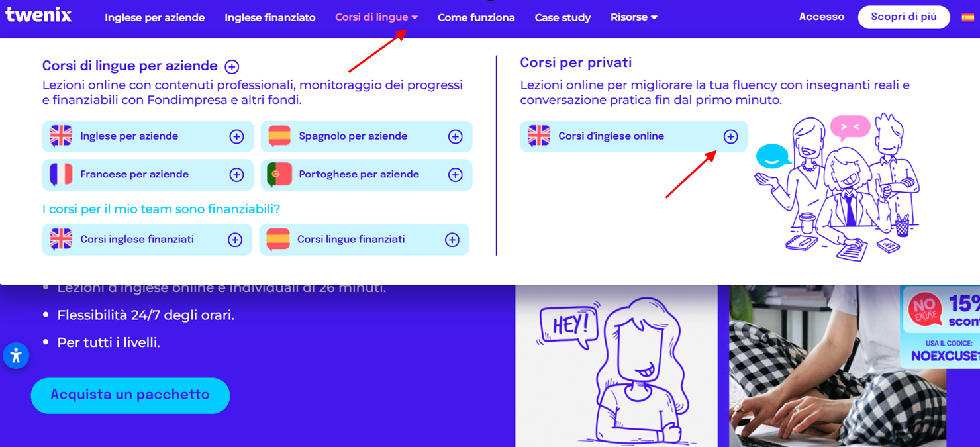This screenshot has height=447, width=980.
Task: Go to Come funziona page
Action: [476, 17]
